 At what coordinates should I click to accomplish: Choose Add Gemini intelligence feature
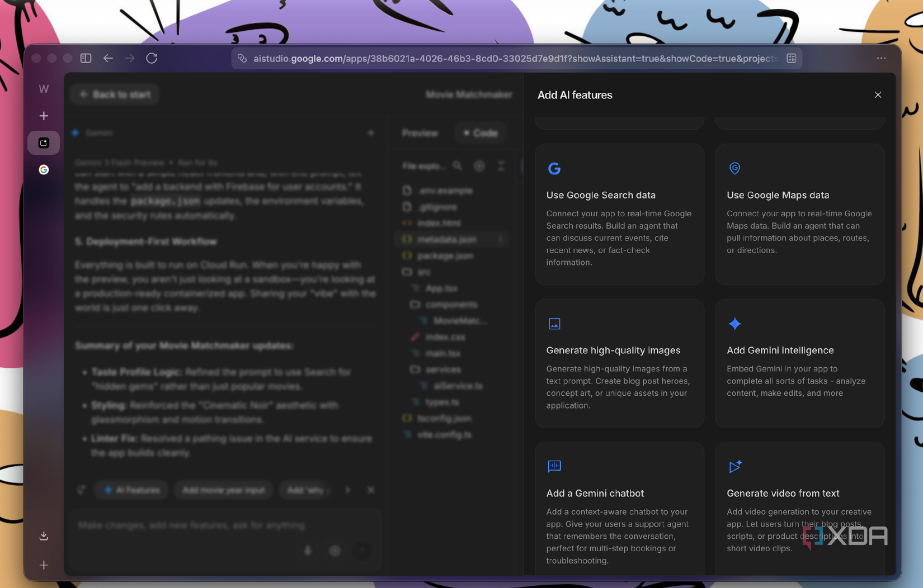coord(800,363)
